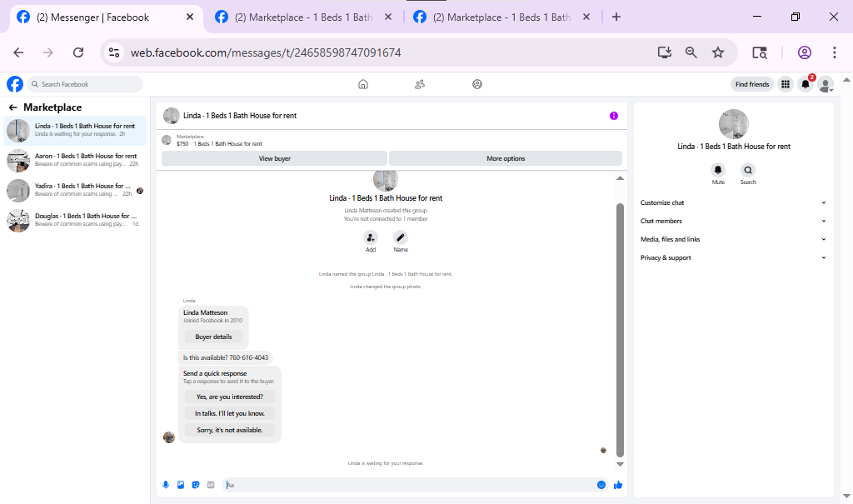Click Linda's avatar beside quick responses

click(x=169, y=437)
